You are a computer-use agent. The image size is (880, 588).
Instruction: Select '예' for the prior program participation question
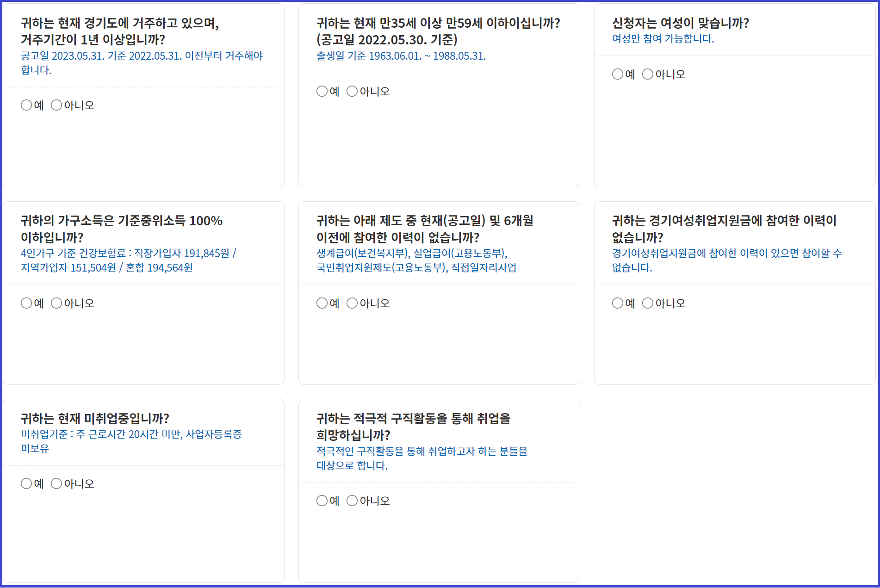pyautogui.click(x=322, y=303)
